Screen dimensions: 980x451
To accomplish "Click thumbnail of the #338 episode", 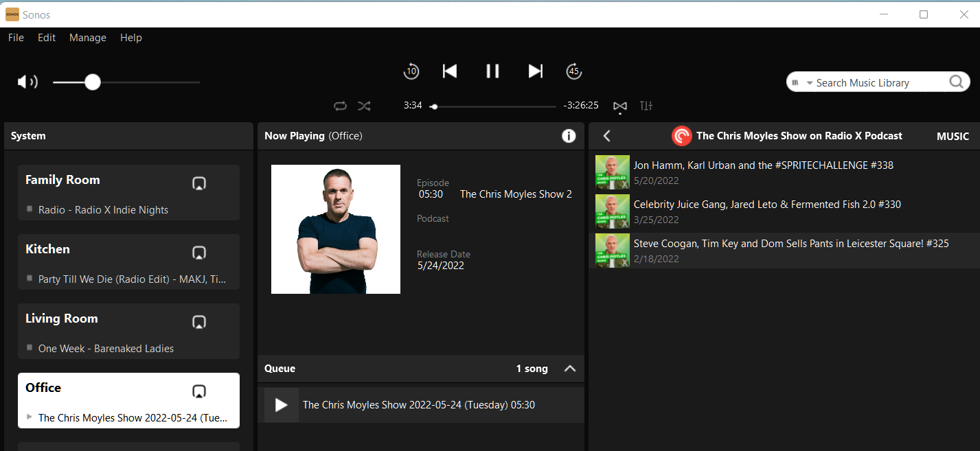I will (x=613, y=172).
